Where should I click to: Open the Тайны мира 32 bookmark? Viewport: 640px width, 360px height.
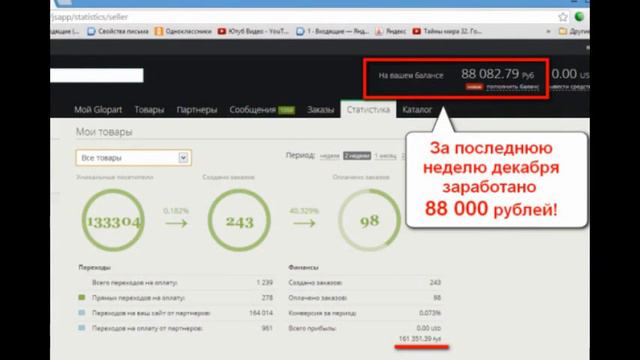tap(447, 31)
